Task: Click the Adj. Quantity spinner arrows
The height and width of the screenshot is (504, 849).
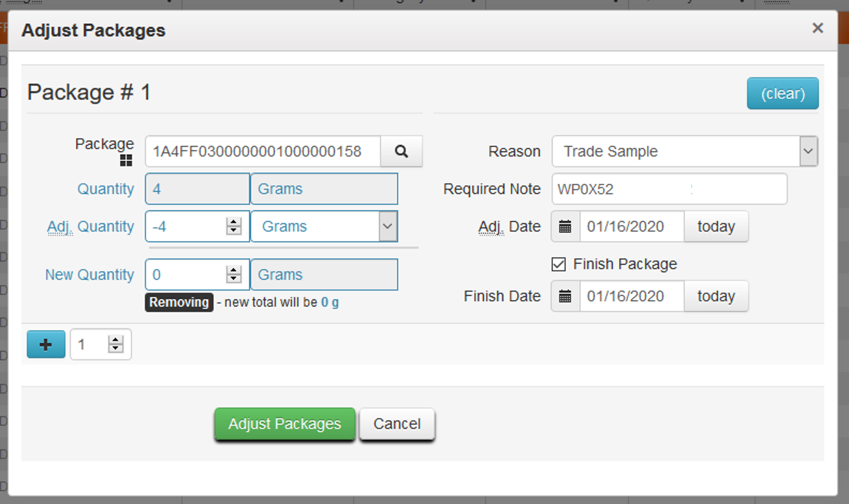Action: (x=234, y=226)
